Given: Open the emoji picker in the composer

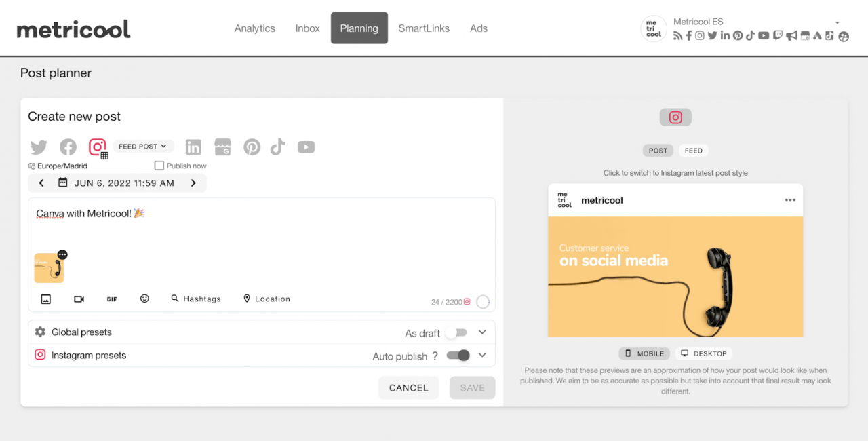Looking at the screenshot, I should [144, 299].
